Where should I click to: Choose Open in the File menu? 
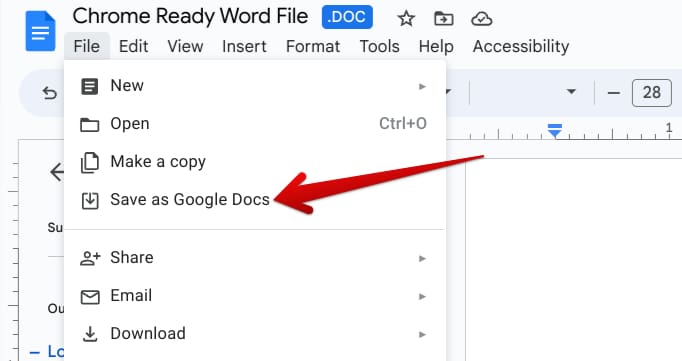(x=254, y=124)
